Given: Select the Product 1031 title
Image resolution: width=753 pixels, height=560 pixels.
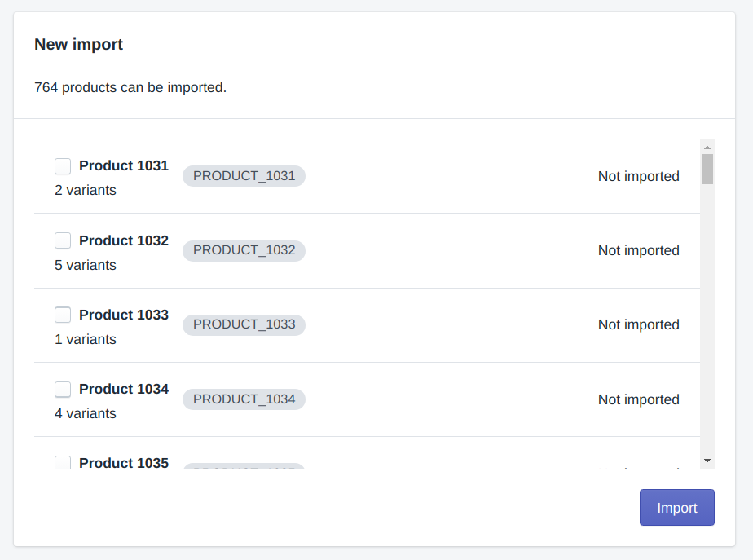Looking at the screenshot, I should click(124, 165).
